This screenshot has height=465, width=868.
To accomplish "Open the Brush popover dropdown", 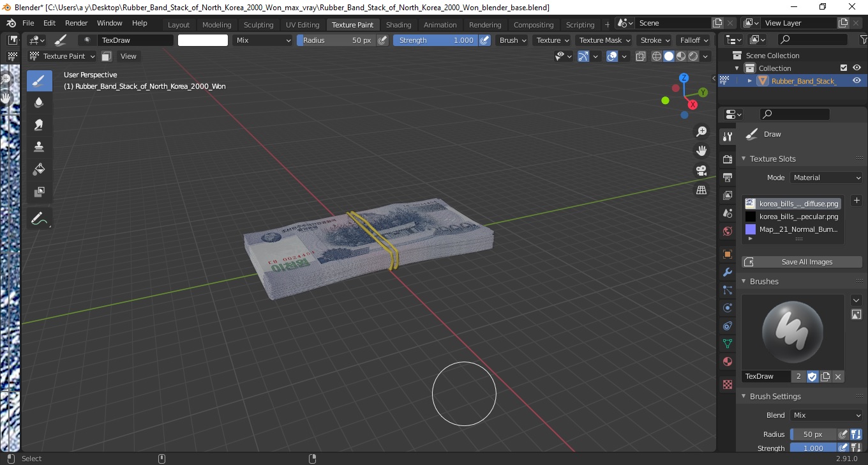I will click(513, 40).
